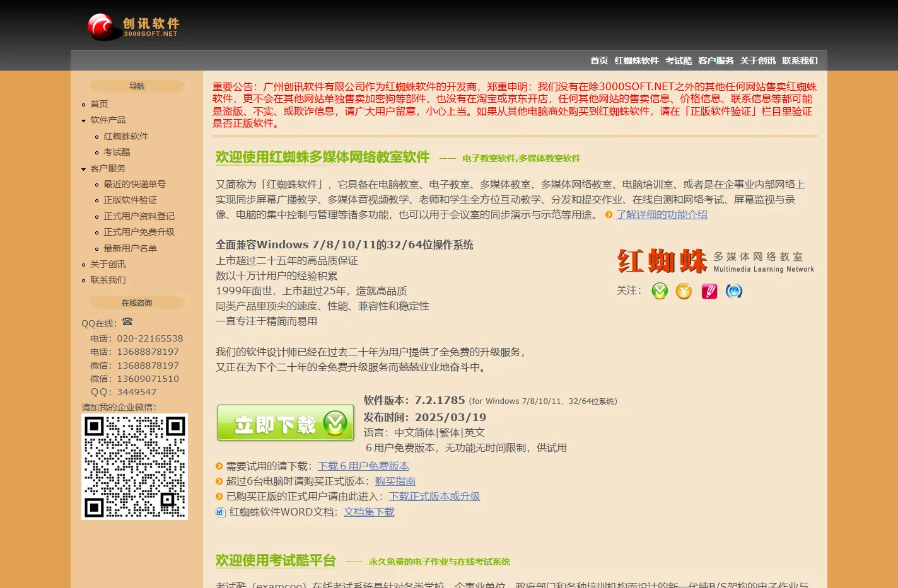Collapse the 软件产品 sidebar section
The height and width of the screenshot is (588, 898).
84,120
